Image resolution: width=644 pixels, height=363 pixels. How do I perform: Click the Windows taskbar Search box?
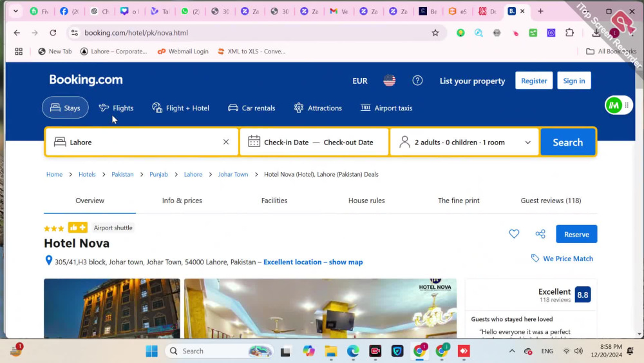[220, 351]
